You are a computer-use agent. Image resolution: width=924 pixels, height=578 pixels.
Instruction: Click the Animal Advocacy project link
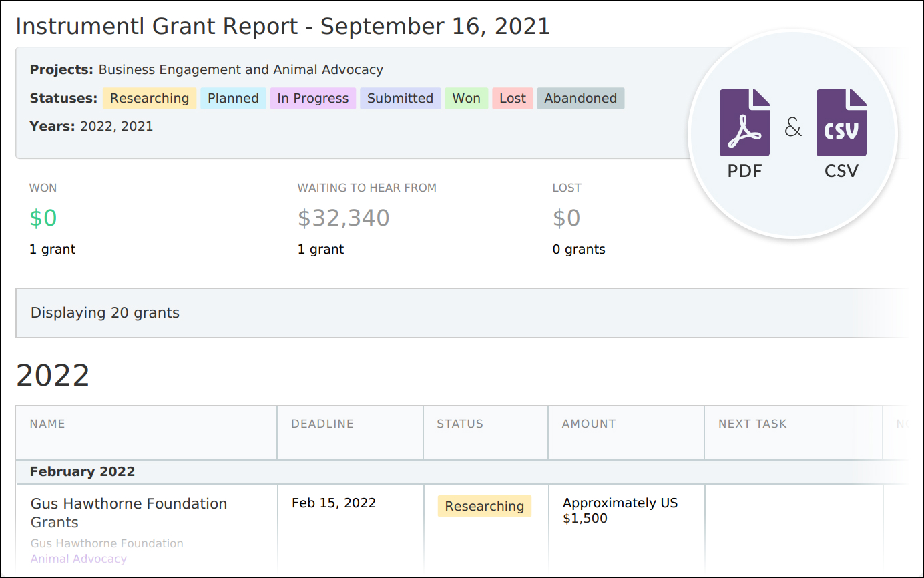(x=79, y=559)
